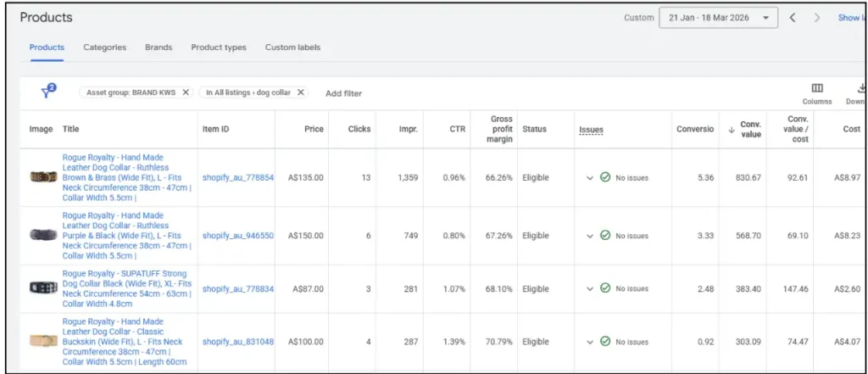The image size is (868, 374).
Task: Click impressions value 1,359
Action: pyautogui.click(x=408, y=178)
